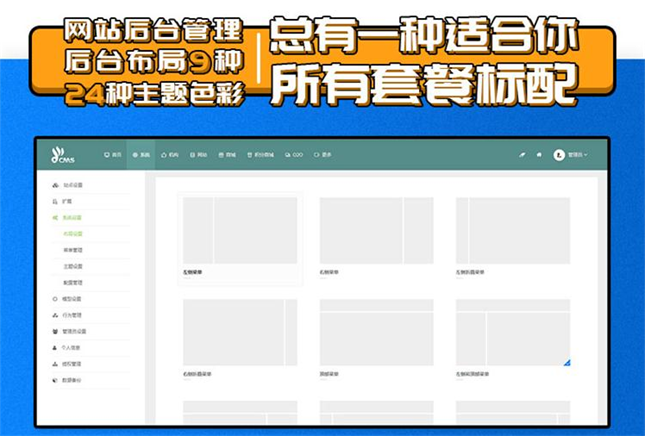Screen dimensions: 645x436
Task: Click the 站点设置 icon in the sidebar
Action: tap(55, 185)
